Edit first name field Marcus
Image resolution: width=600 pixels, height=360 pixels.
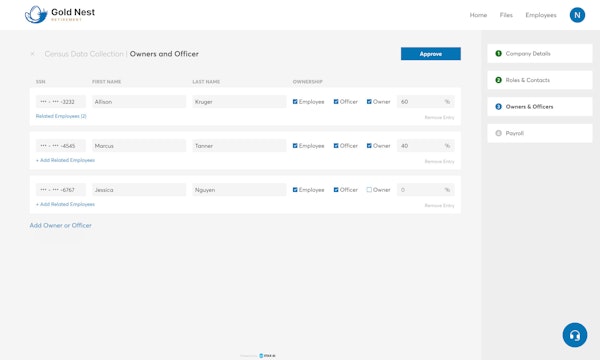139,146
